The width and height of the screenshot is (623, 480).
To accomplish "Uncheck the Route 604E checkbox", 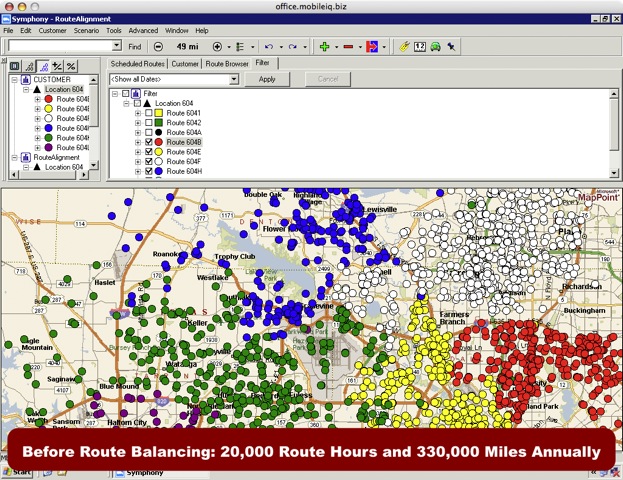I will [x=149, y=152].
